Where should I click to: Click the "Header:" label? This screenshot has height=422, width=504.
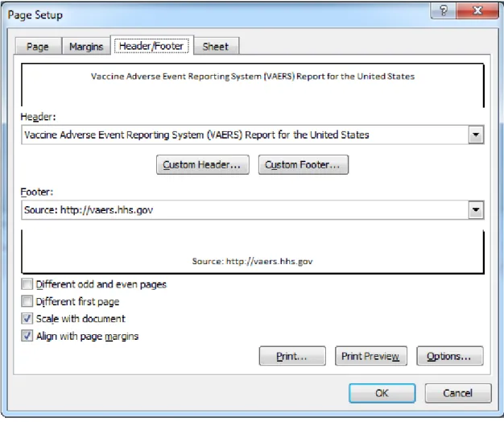tap(38, 117)
